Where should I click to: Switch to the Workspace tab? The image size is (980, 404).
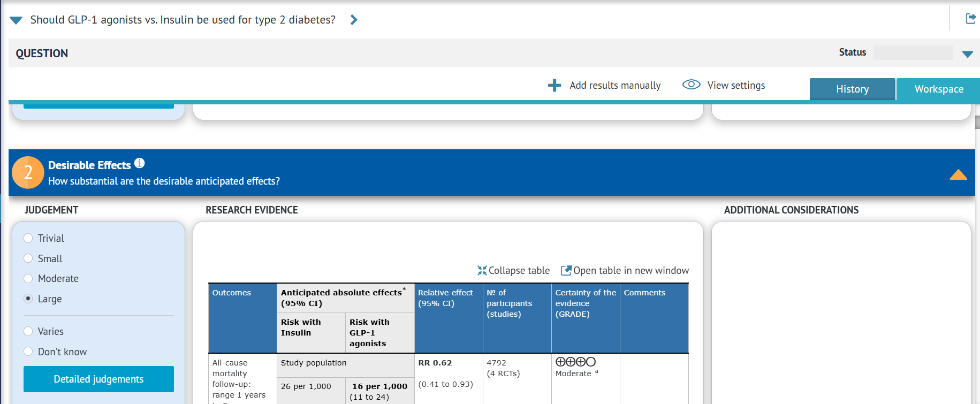939,89
